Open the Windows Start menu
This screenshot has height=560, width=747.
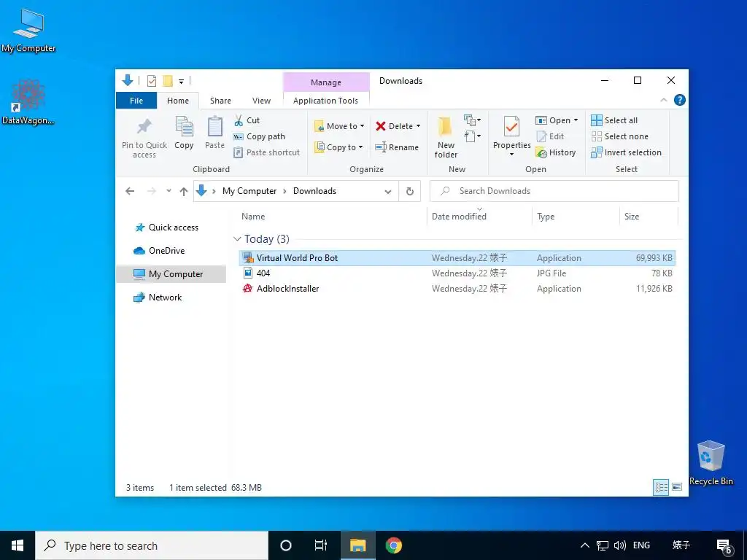(18, 545)
